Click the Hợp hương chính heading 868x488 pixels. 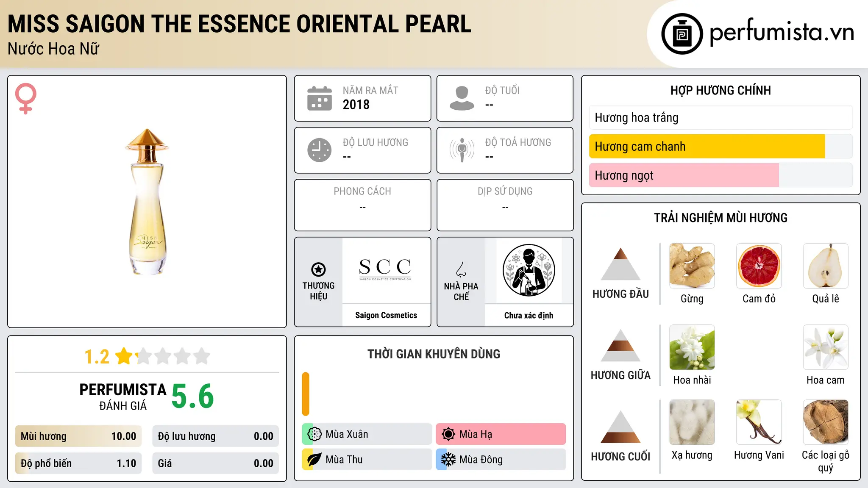click(x=721, y=91)
